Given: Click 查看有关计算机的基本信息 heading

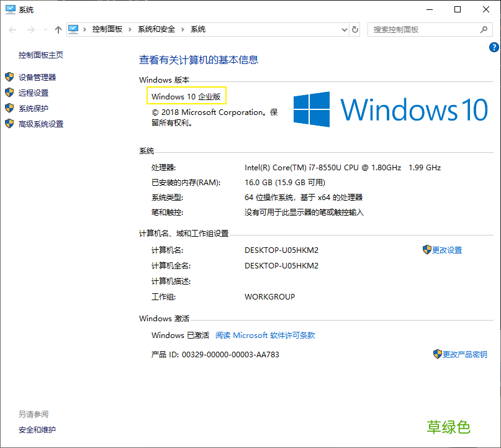Looking at the screenshot, I should 199,60.
